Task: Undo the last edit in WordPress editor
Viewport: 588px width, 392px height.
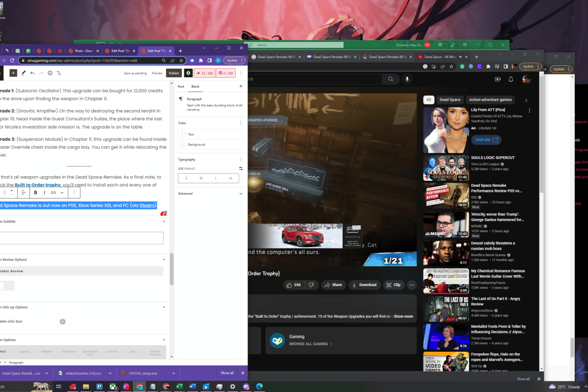Action: (33, 73)
